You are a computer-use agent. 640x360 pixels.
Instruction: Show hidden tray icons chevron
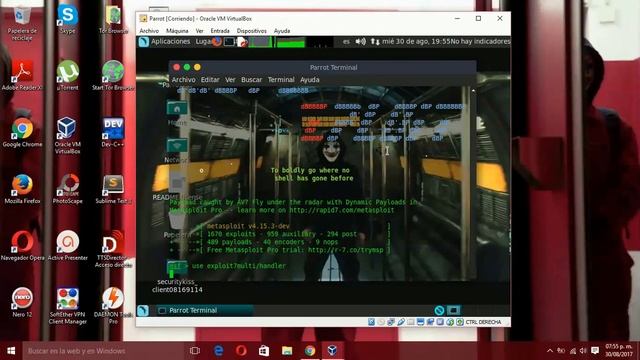coord(549,351)
